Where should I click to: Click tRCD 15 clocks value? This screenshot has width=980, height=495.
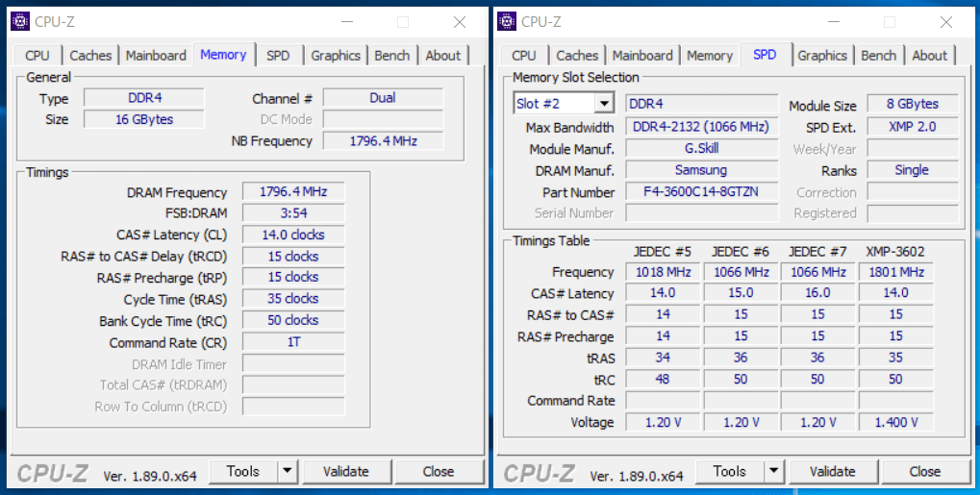[293, 257]
